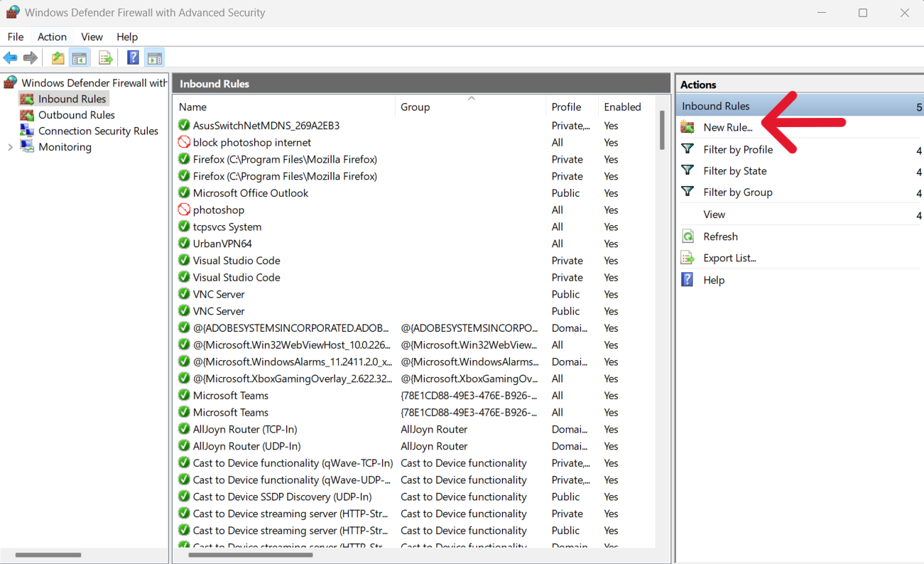
Task: Click the blue Help question-mark toolbar icon
Action: [133, 58]
